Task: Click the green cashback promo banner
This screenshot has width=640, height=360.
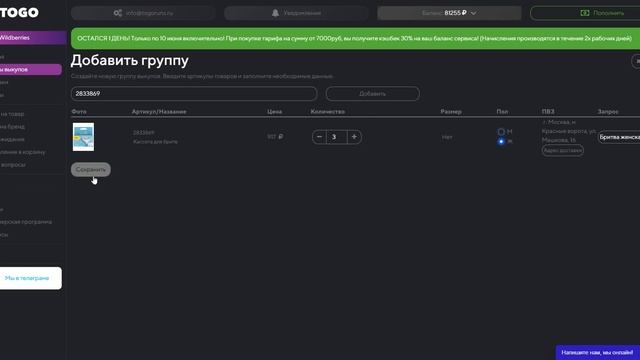Action: 355,38
